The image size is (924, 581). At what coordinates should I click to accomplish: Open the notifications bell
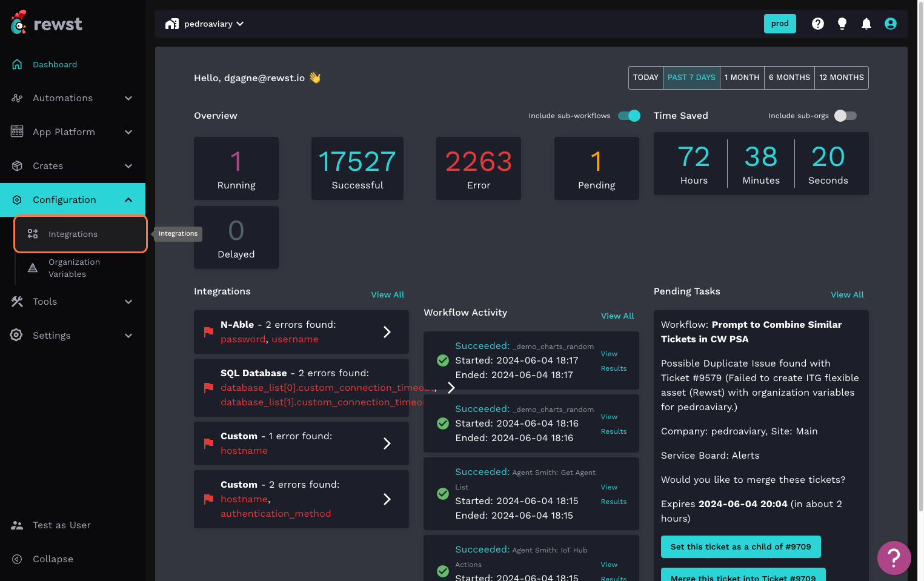click(x=866, y=24)
